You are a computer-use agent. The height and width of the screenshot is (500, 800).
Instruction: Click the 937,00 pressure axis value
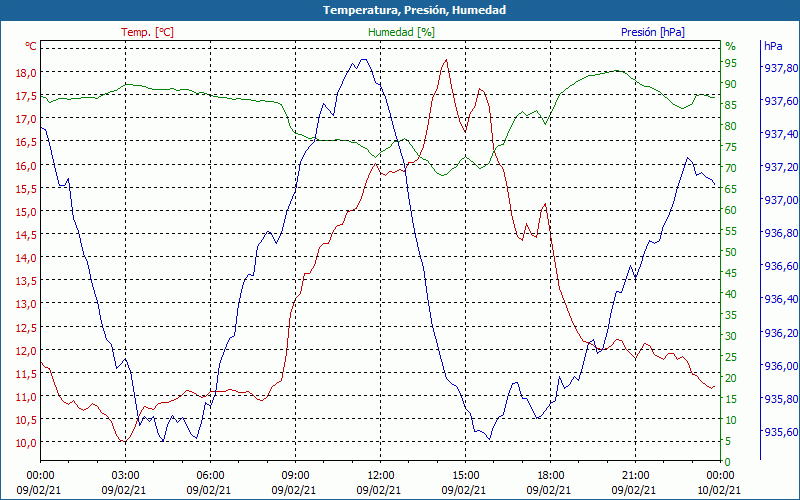781,200
